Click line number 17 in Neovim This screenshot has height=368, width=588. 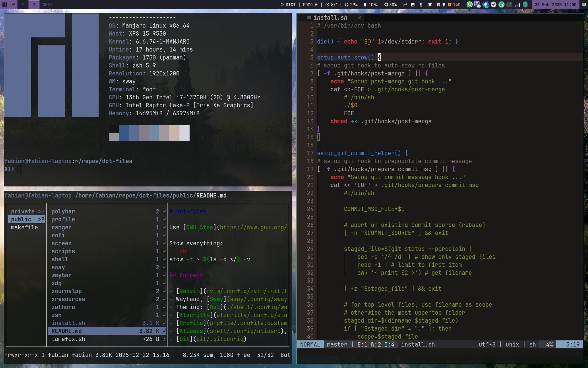tap(310, 153)
